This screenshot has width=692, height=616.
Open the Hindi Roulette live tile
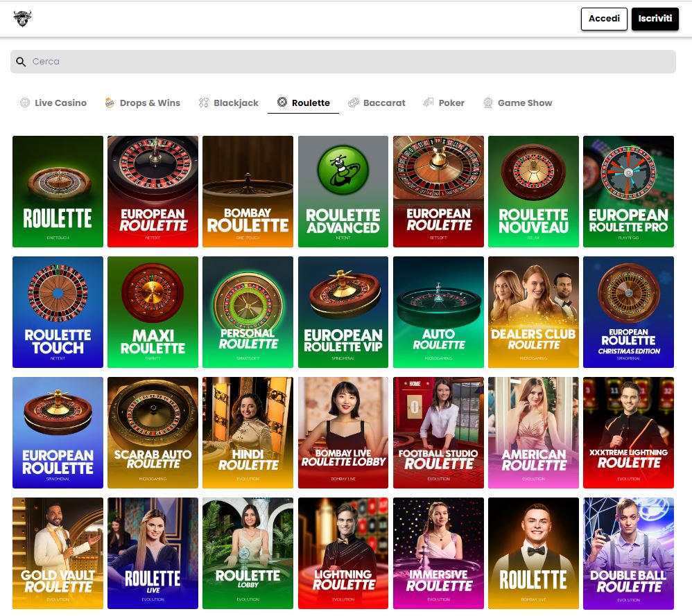coord(248,432)
